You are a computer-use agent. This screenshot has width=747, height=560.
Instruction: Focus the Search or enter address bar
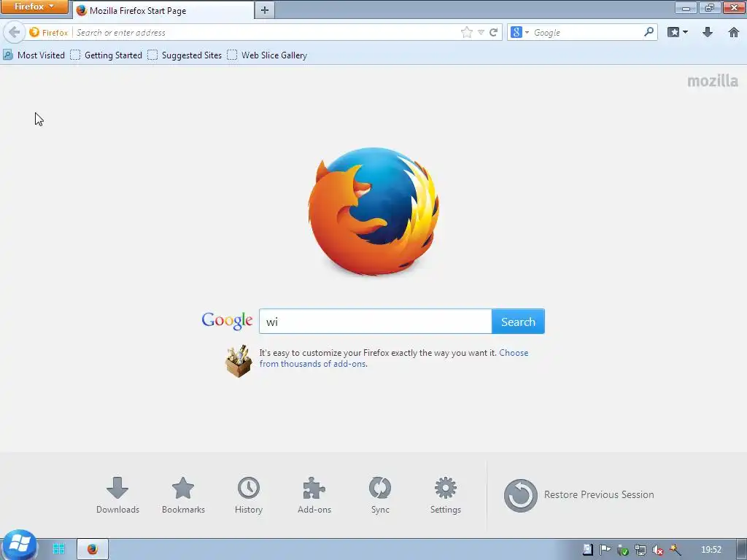click(264, 32)
